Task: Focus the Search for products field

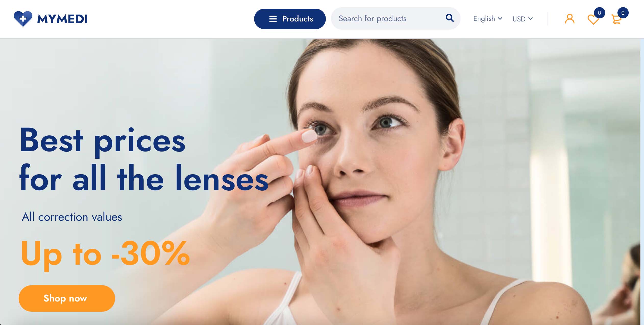Action: pos(390,18)
